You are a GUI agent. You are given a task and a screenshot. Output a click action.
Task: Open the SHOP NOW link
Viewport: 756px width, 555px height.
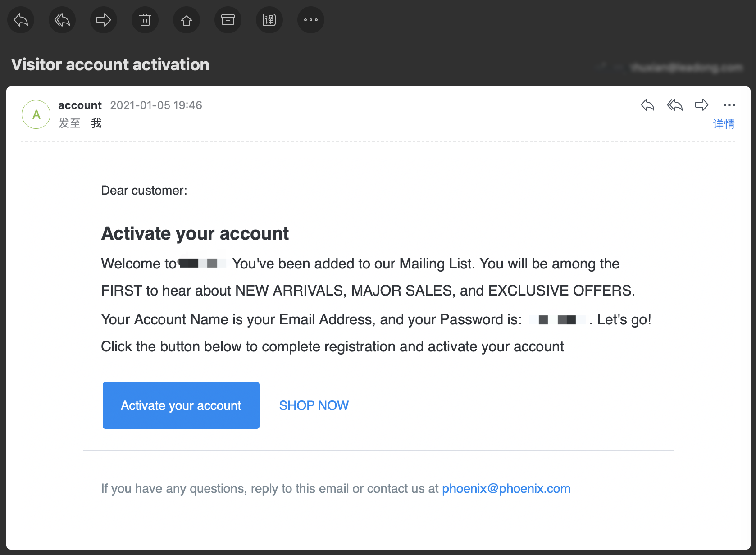pyautogui.click(x=314, y=405)
